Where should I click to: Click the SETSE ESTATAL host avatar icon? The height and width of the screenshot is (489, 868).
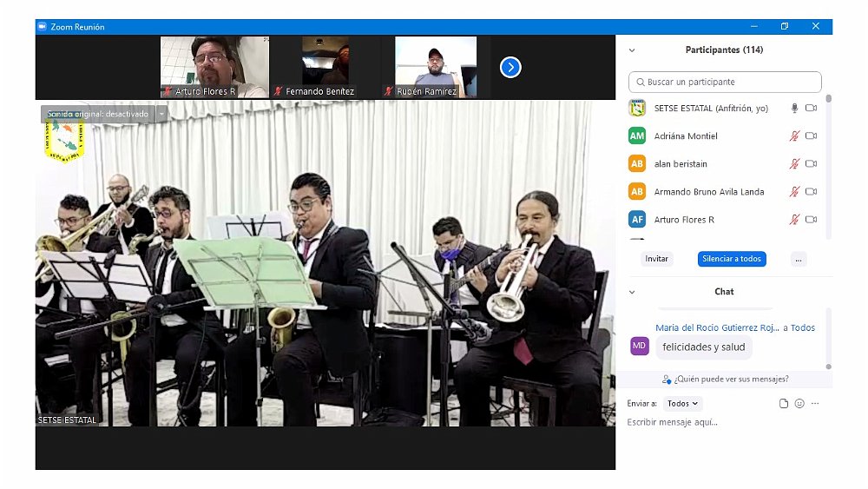pyautogui.click(x=637, y=109)
